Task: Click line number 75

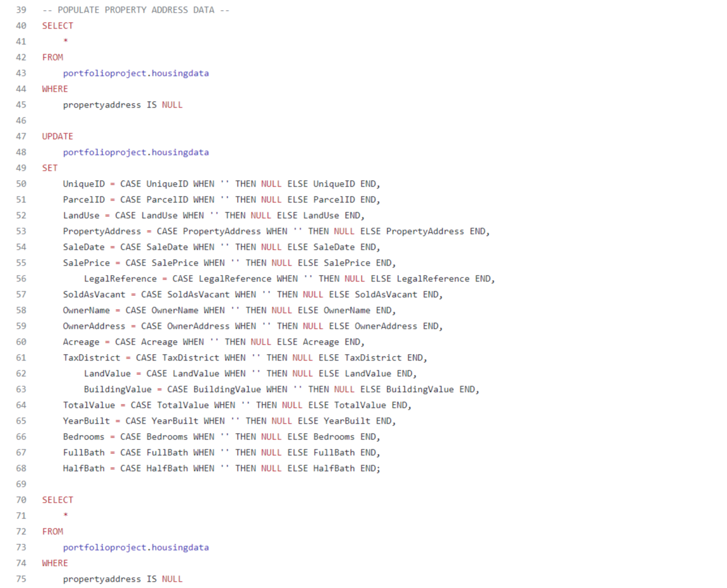Action: click(21, 579)
